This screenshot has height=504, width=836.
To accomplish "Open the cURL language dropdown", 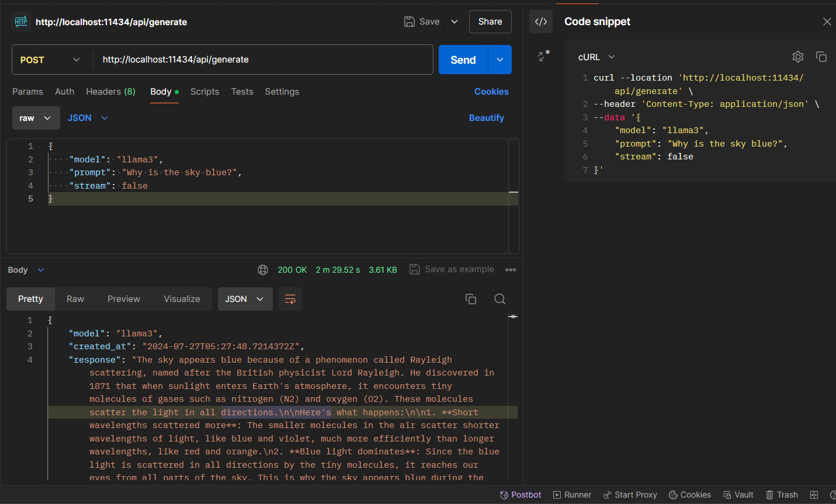I will tap(596, 57).
